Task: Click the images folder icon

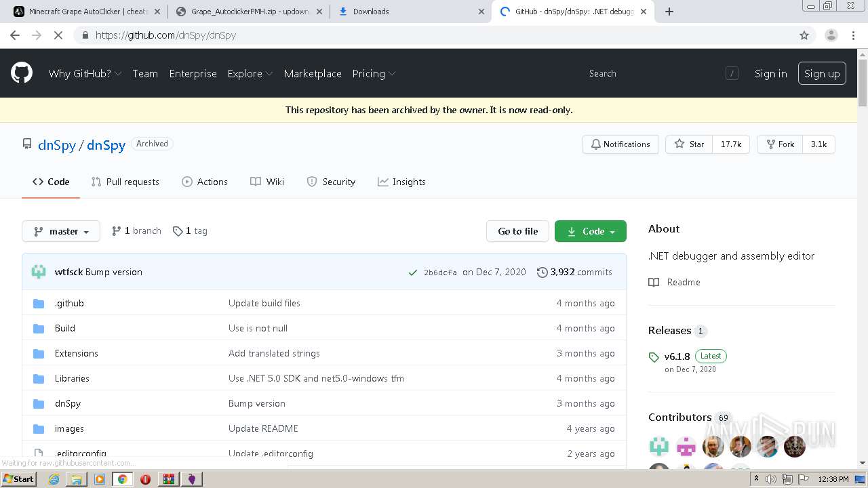Action: pos(39,428)
